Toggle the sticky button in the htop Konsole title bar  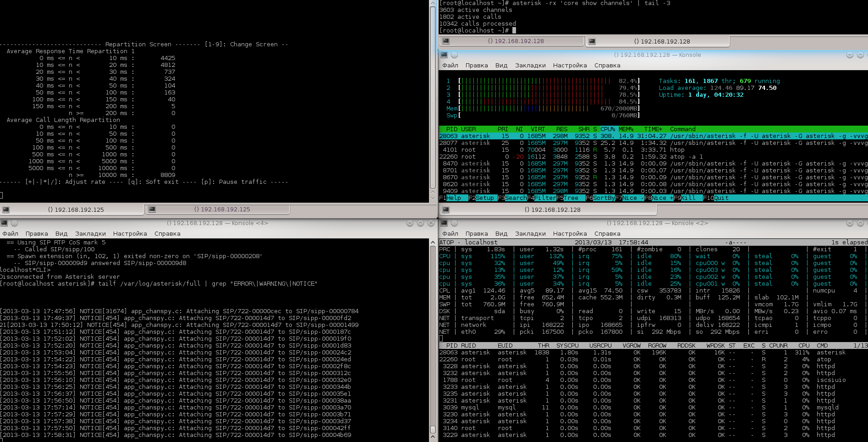tap(454, 55)
